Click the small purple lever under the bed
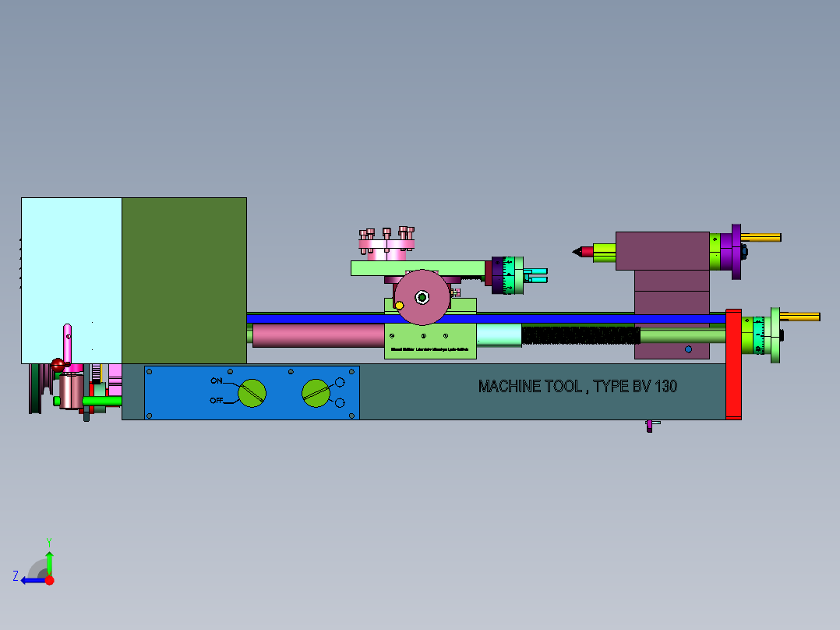The width and height of the screenshot is (840, 630). pos(650,426)
